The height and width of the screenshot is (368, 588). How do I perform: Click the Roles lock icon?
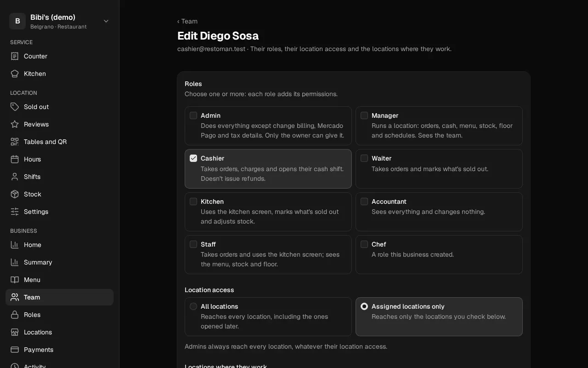click(x=15, y=315)
